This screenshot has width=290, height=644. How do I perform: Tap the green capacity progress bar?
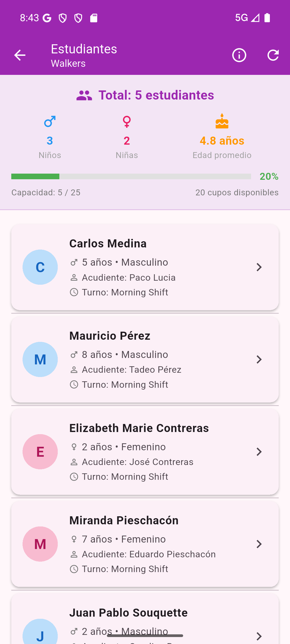131,176
